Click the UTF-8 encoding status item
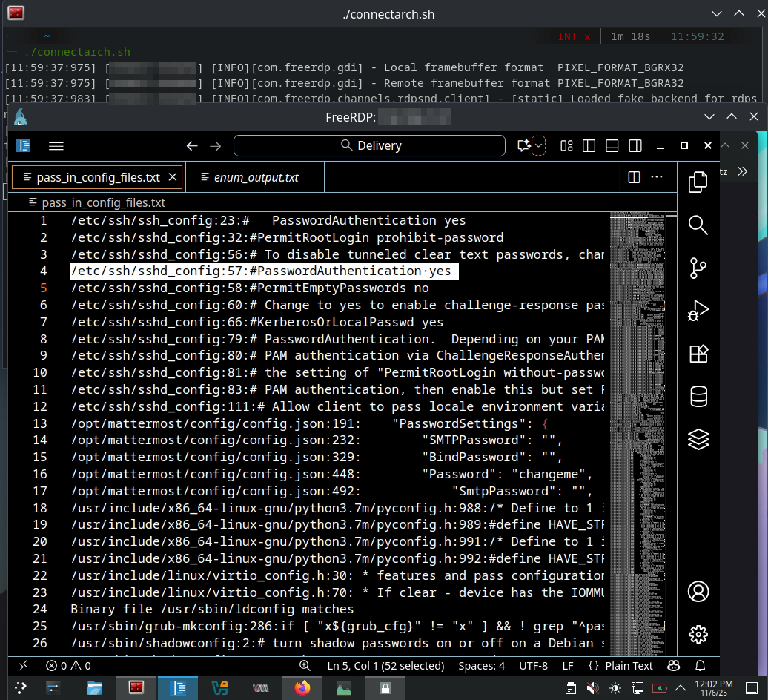This screenshot has width=768, height=700. (534, 666)
